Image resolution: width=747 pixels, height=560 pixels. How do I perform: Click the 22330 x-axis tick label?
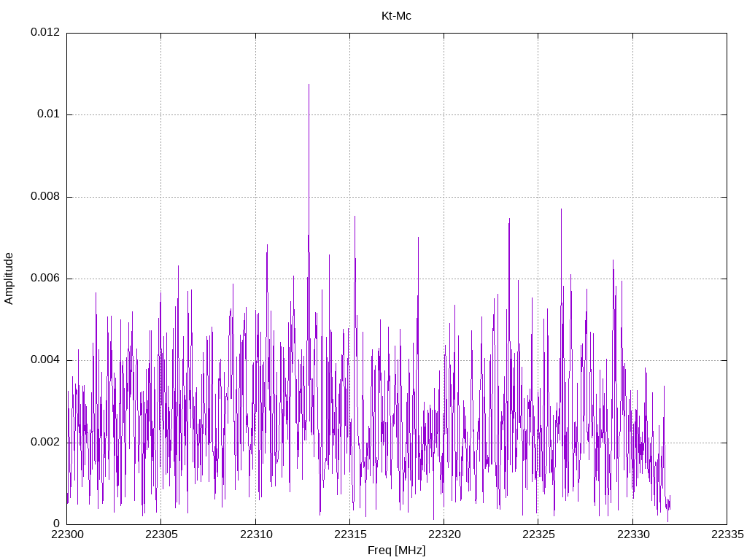[632, 534]
